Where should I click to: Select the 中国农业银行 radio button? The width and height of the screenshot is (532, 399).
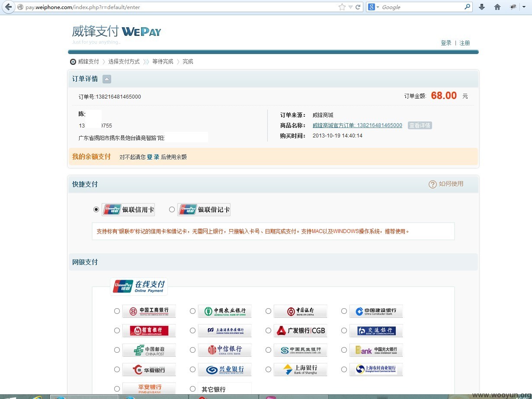pos(192,311)
